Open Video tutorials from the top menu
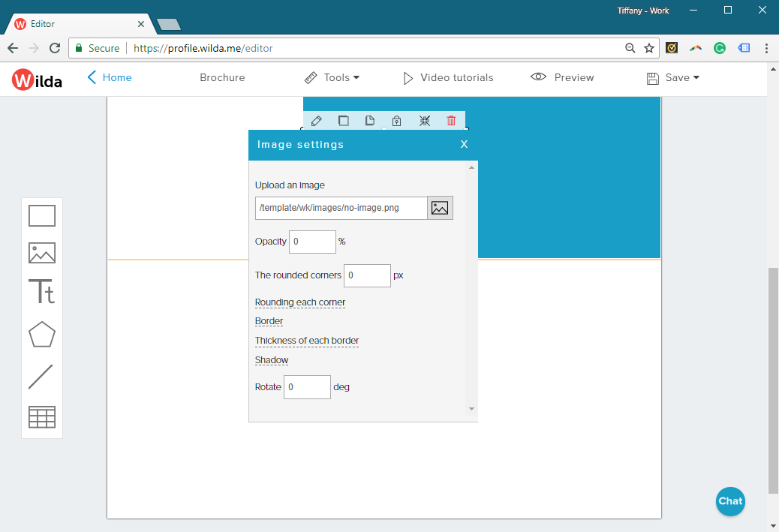Image resolution: width=779 pixels, height=532 pixels. pos(448,77)
